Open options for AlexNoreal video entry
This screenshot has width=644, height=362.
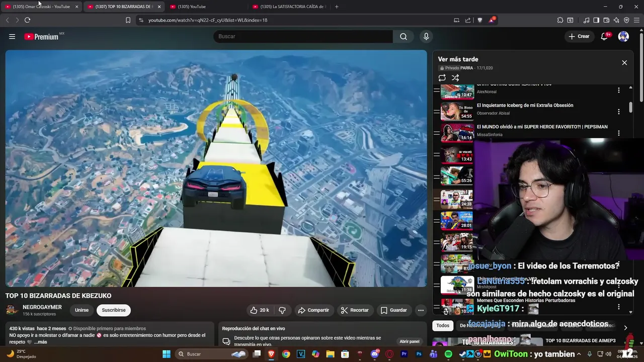point(619,90)
